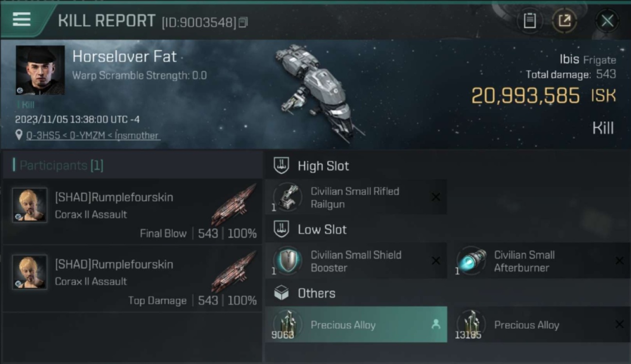Copy the kill report ID icon
631x364 pixels.
coord(243,22)
